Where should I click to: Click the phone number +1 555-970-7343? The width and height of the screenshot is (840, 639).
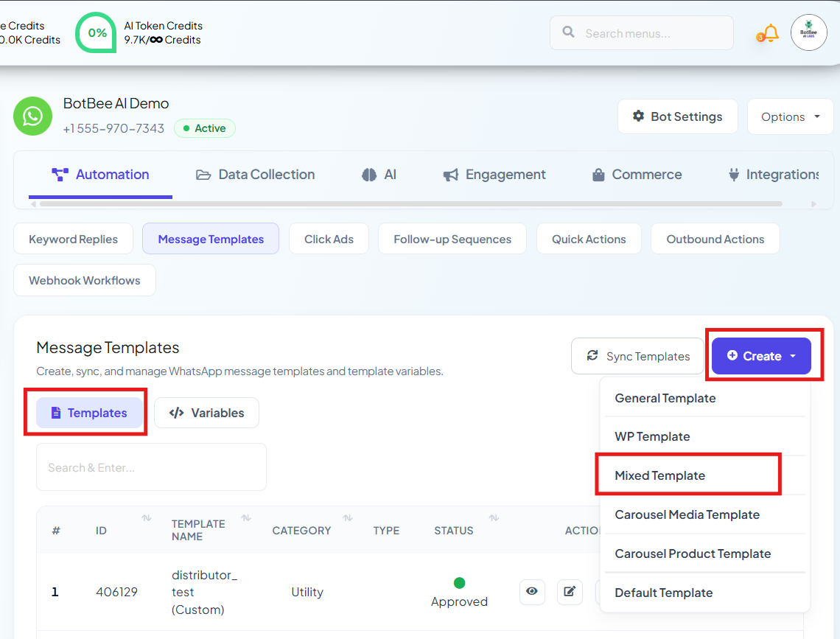113,128
